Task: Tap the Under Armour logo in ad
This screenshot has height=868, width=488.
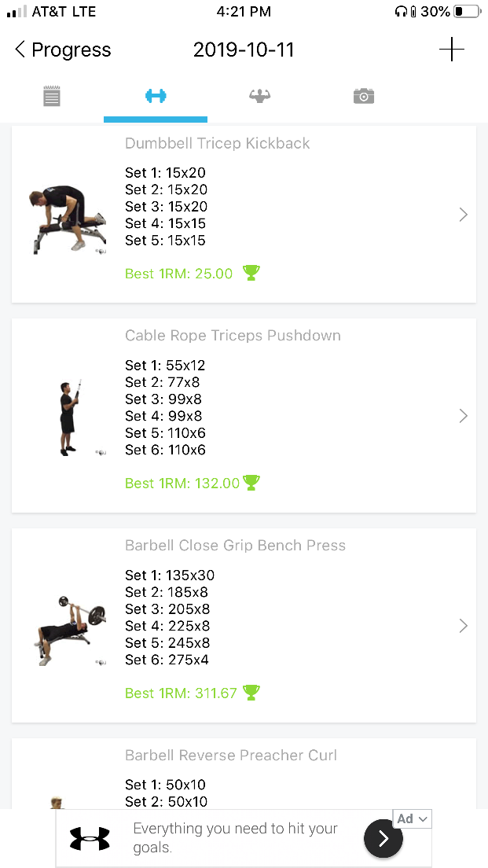Action: point(90,839)
